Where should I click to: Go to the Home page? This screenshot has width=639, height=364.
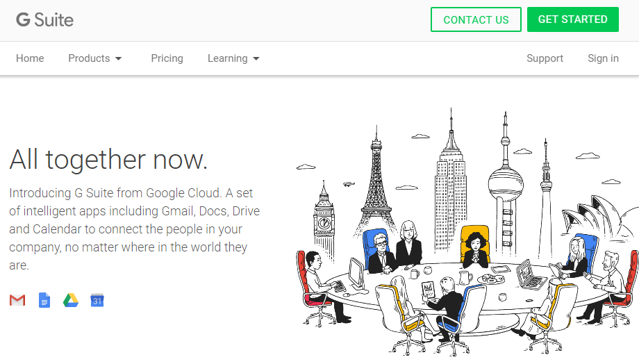(x=30, y=58)
